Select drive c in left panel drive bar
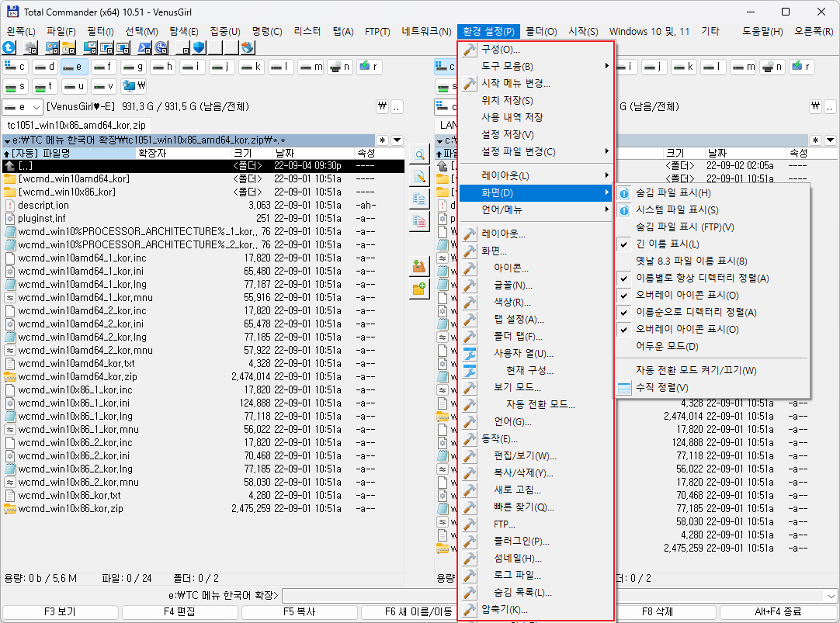 click(x=15, y=67)
